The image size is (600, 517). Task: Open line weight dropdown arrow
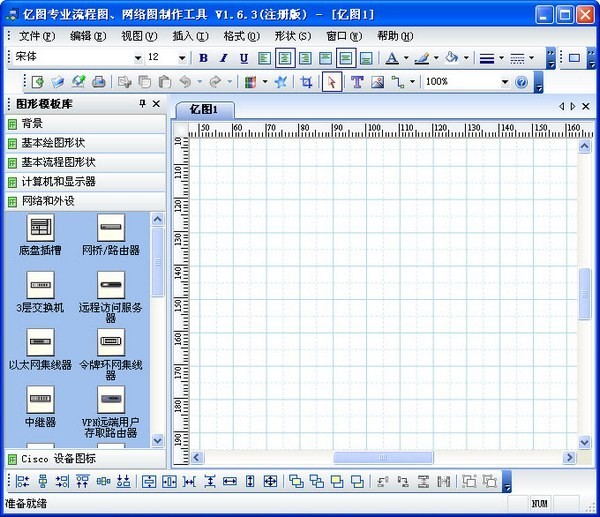[501, 58]
